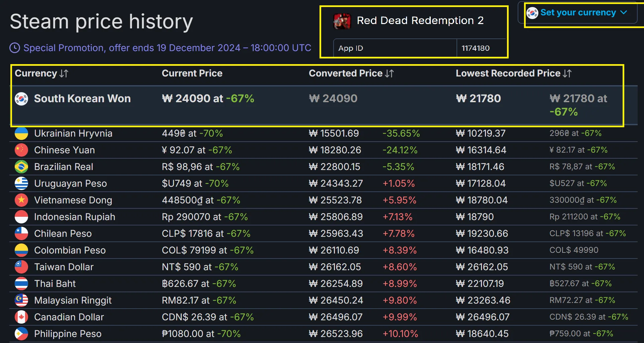644x343 pixels.
Task: Click the Red Dead Redemption 2 game thumbnail
Action: point(342,21)
